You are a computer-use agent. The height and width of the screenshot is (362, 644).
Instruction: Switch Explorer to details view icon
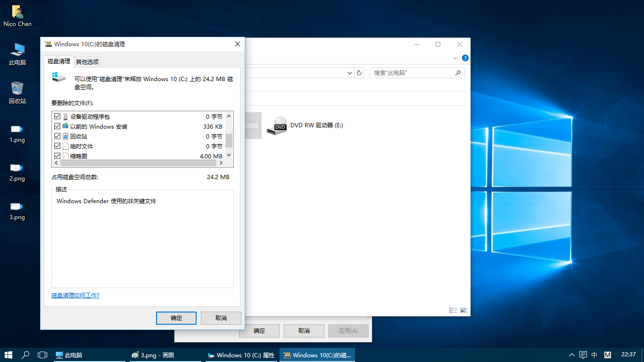click(453, 310)
